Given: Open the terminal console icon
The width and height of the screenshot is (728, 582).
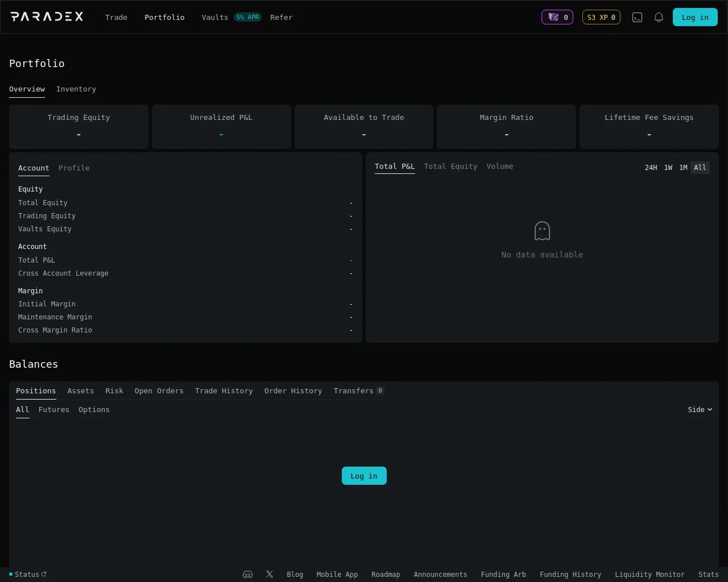Looking at the screenshot, I should click(637, 18).
